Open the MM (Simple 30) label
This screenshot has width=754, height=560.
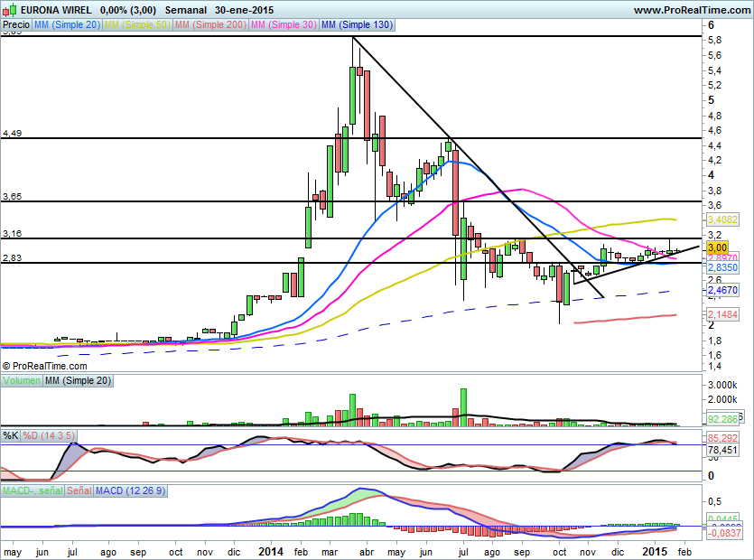point(284,24)
